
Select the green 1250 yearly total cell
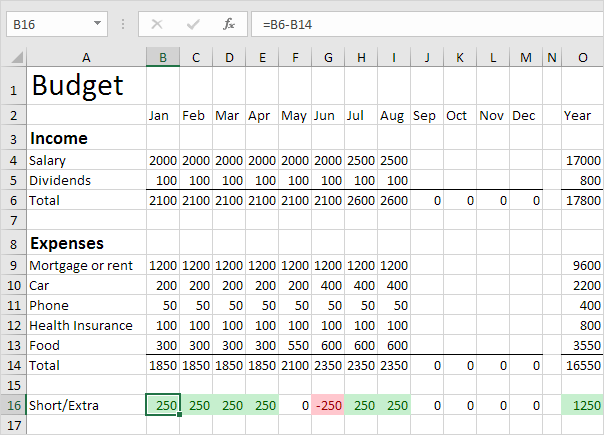582,404
